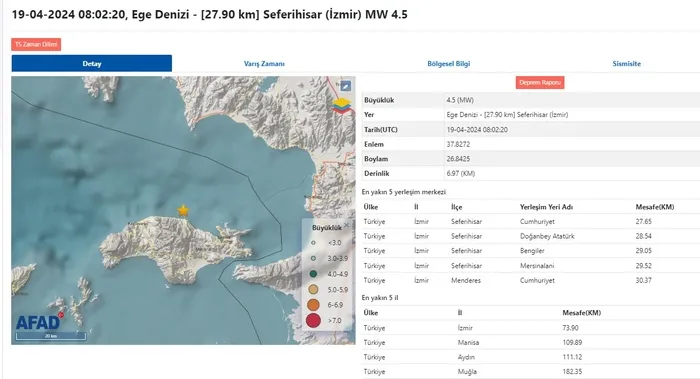Screen dimensions: 700x379
Task: Click the Enlem value 37.8272
Action: click(458, 144)
